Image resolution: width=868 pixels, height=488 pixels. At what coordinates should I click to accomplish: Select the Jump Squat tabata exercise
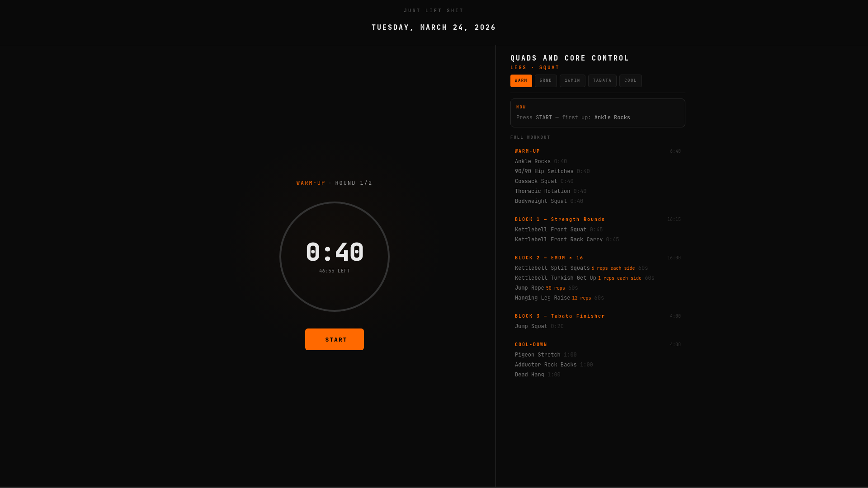click(531, 326)
